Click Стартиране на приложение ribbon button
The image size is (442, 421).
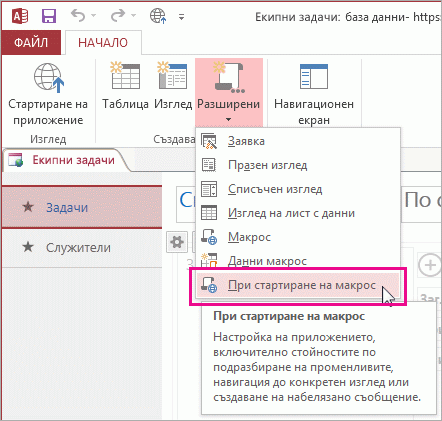48,94
